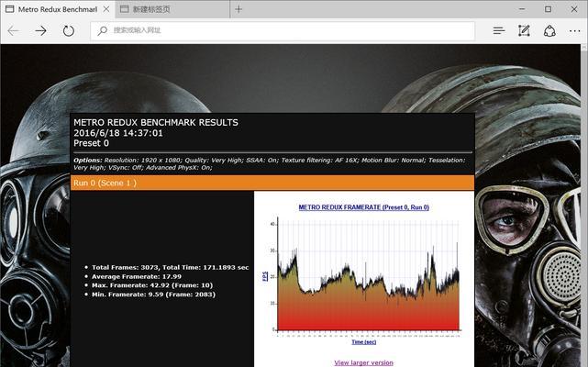Close the Metro Redux Benchmark tab
Screen dimensions: 588x367
pyautogui.click(x=106, y=9)
